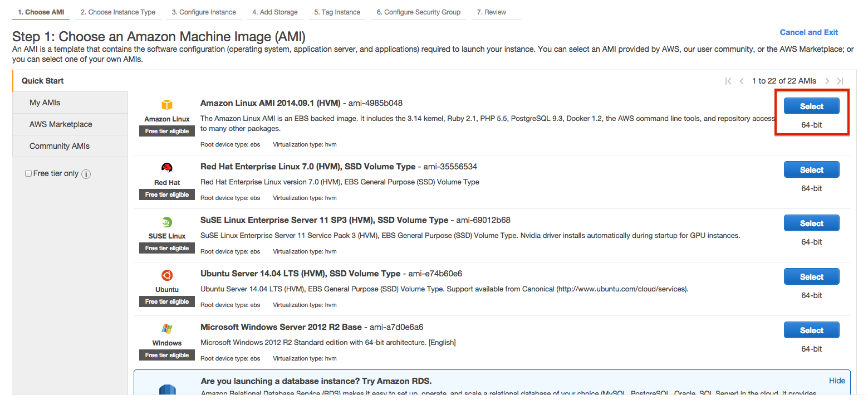Hide the Amazon RDS suggestion banner

pos(837,381)
